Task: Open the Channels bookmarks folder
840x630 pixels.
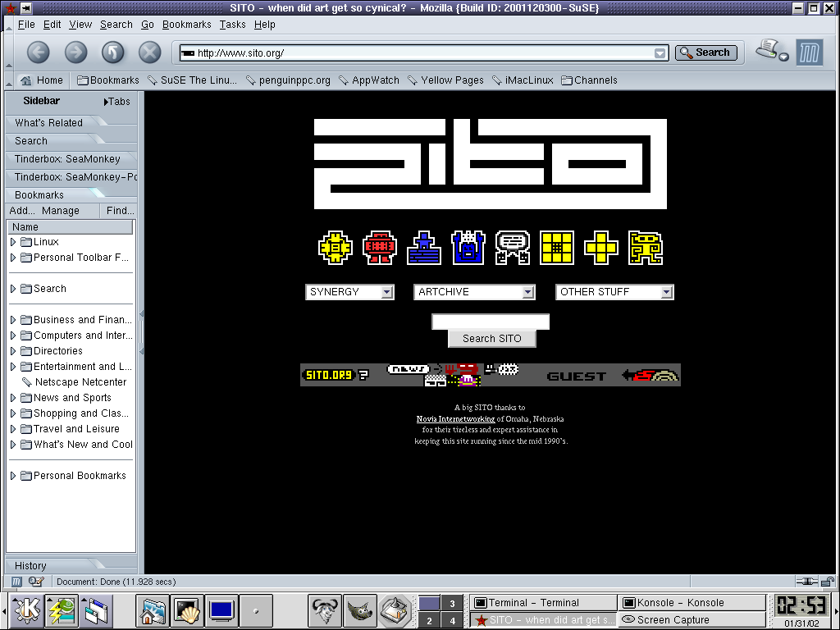Action: tap(589, 80)
